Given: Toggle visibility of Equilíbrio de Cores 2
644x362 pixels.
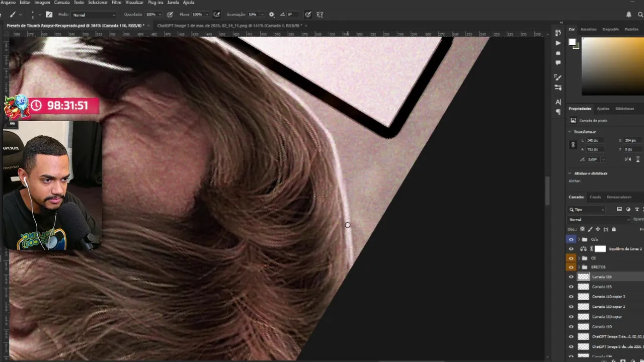Looking at the screenshot, I should [x=571, y=249].
